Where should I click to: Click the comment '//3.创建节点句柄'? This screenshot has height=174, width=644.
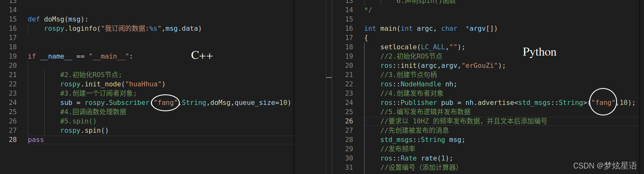(409, 75)
